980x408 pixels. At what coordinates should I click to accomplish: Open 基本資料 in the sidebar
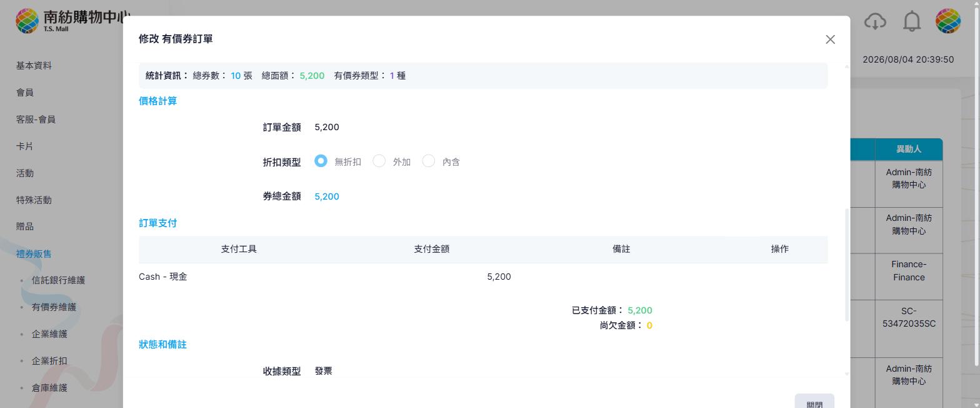tap(34, 66)
